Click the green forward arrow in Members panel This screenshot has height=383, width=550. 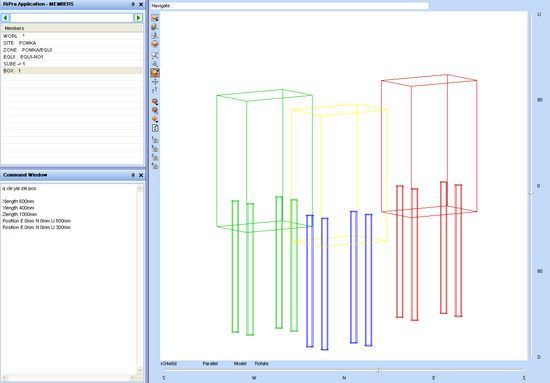138,18
